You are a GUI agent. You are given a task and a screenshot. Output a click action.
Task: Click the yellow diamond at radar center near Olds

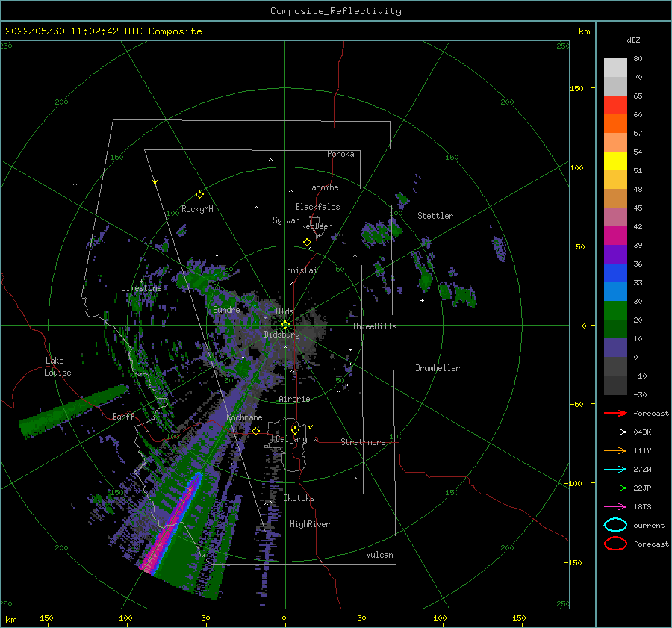(285, 325)
